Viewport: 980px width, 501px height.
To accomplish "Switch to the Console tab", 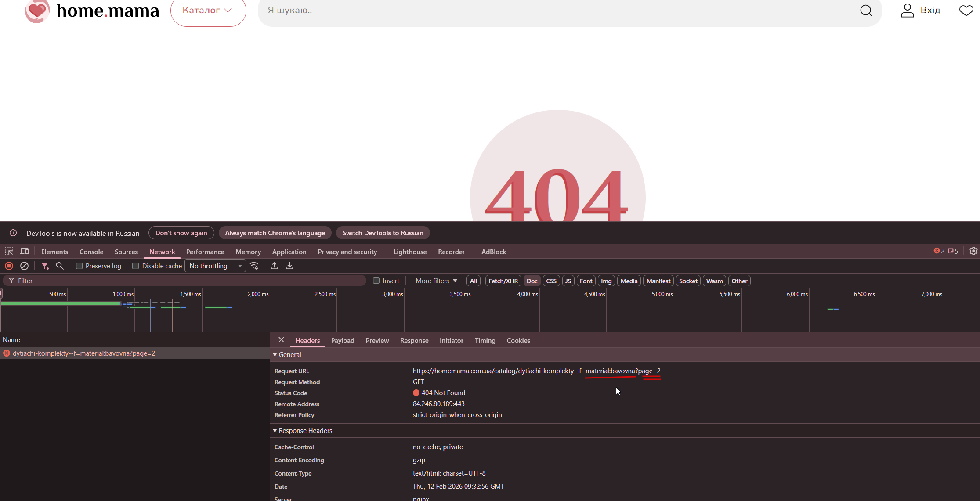I will 91,252.
